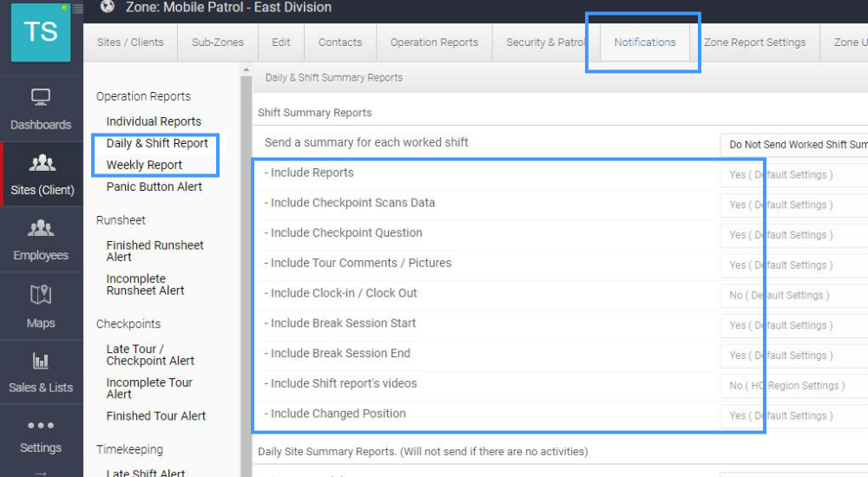Open Include Break Session End dropdown
The width and height of the screenshot is (868, 477).
click(794, 356)
